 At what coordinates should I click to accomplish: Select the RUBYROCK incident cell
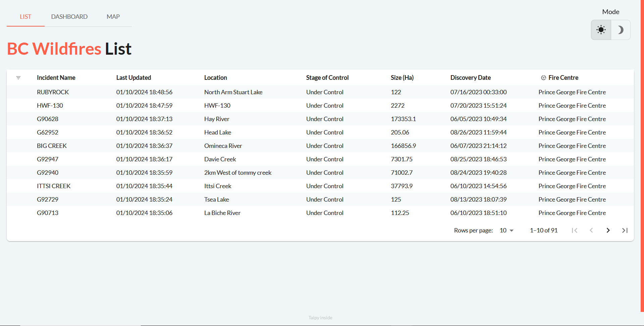point(53,92)
